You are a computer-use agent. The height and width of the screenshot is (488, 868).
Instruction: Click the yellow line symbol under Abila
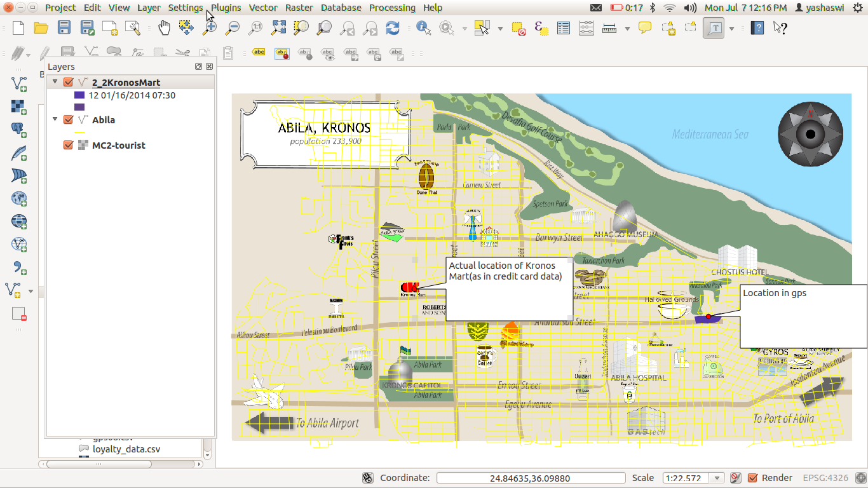pyautogui.click(x=79, y=132)
